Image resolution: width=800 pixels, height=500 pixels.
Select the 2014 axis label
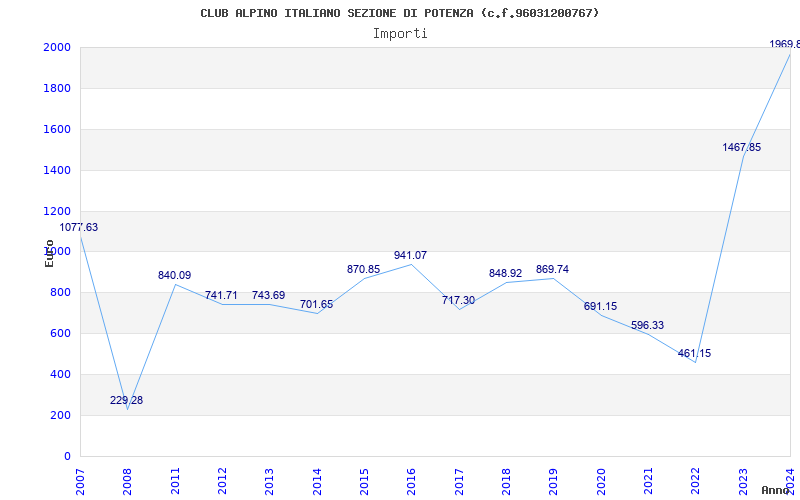tap(317, 482)
